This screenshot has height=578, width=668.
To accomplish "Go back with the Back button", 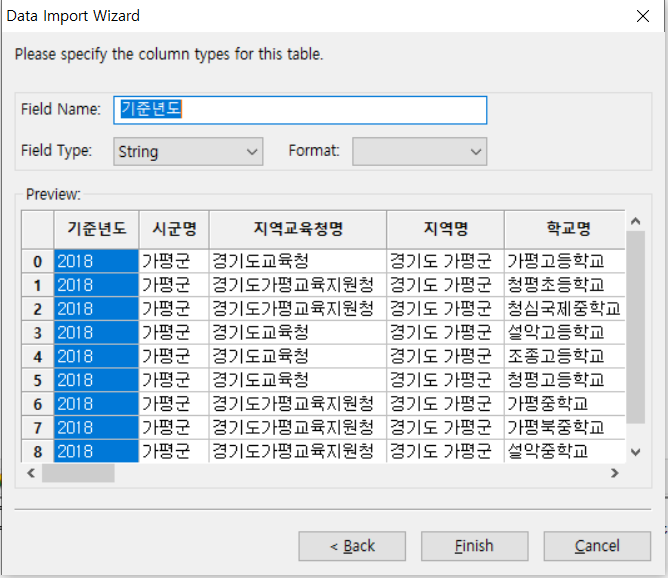I will click(x=352, y=546).
